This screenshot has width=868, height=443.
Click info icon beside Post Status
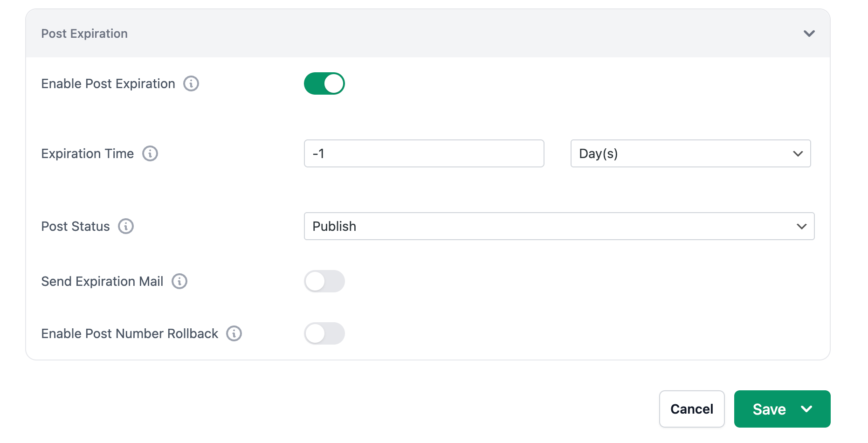(x=126, y=226)
